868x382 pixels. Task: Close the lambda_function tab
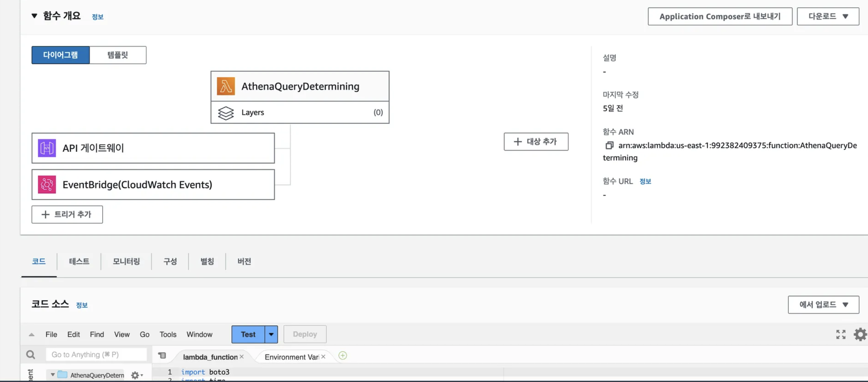(x=242, y=357)
